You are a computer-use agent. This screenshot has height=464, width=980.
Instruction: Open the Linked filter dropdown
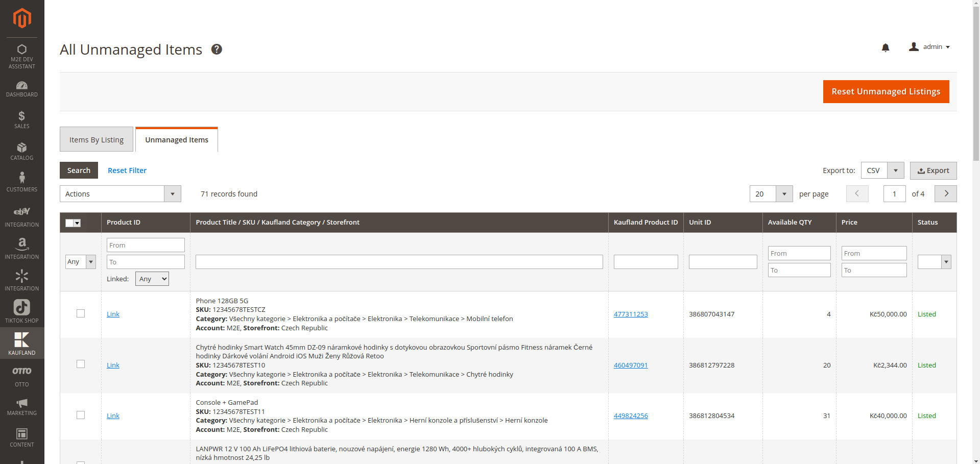pyautogui.click(x=152, y=279)
